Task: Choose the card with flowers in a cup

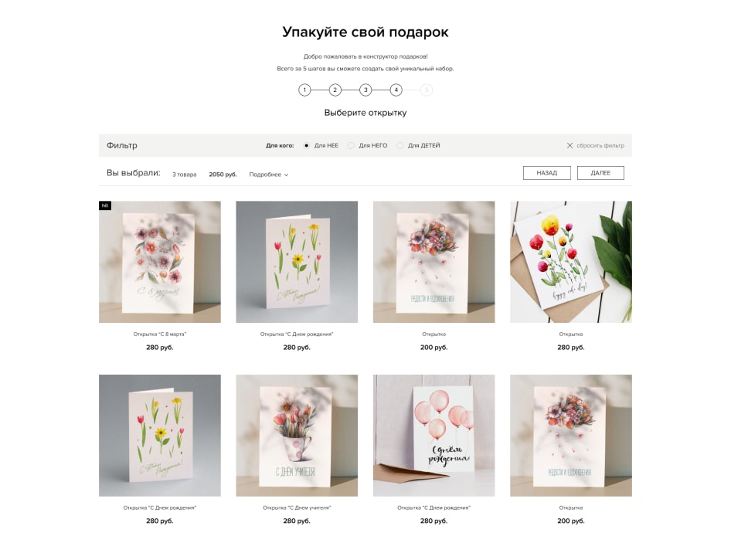Action: point(297,436)
